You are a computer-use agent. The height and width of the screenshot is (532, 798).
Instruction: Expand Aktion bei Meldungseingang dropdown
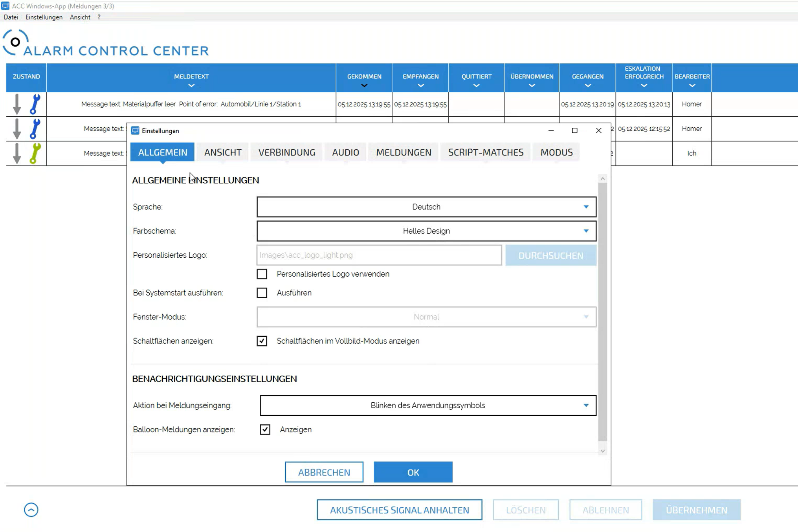(x=427, y=405)
